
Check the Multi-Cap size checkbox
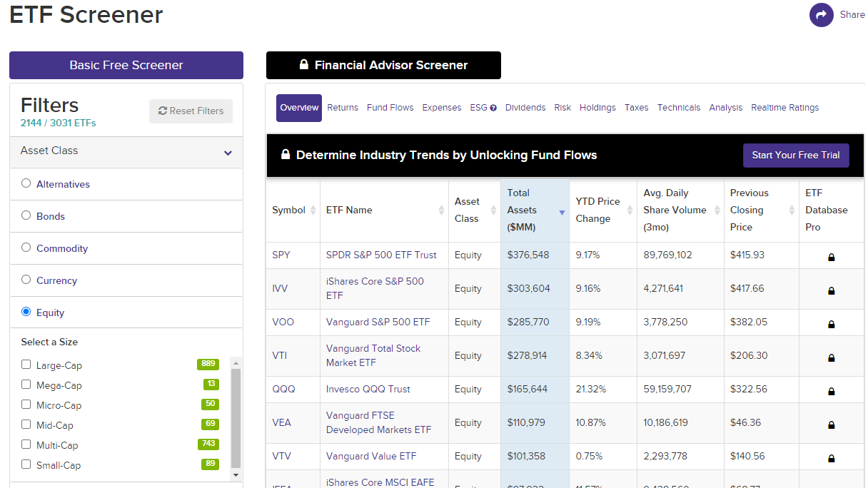(x=26, y=444)
